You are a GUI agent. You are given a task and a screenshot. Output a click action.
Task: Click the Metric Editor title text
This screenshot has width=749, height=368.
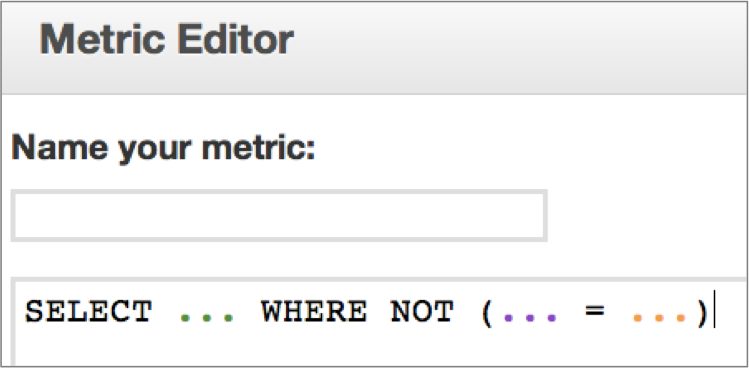pyautogui.click(x=166, y=40)
